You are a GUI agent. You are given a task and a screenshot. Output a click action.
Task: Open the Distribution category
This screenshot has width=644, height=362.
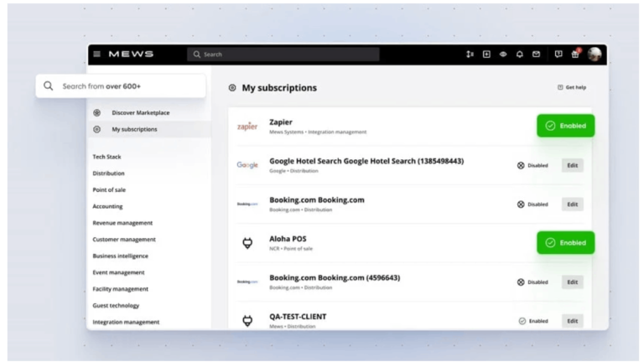point(108,173)
